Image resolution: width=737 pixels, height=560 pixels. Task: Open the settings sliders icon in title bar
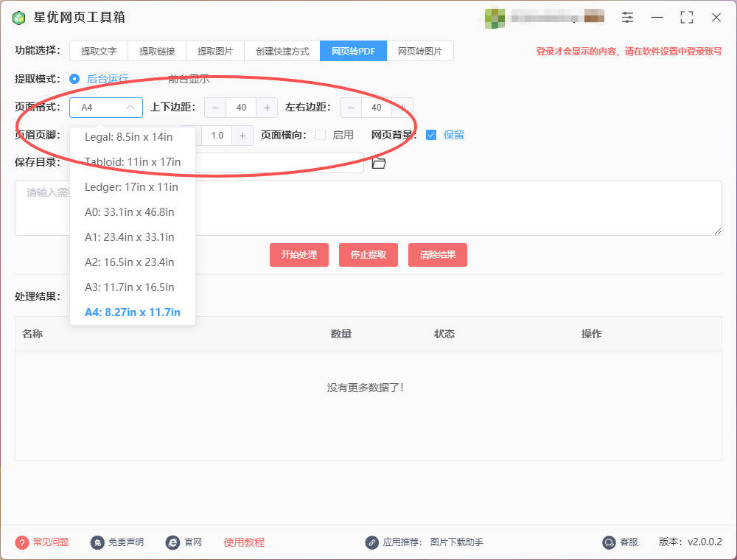[x=627, y=17]
